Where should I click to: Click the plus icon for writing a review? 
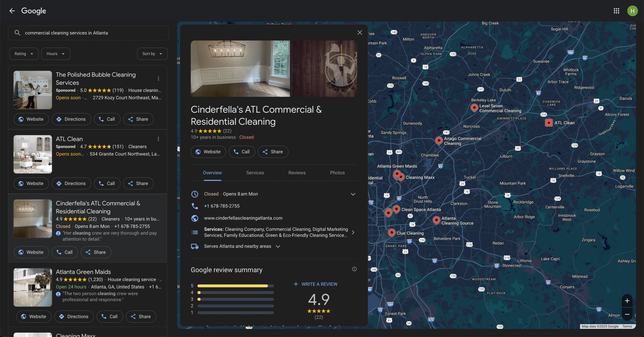296,284
